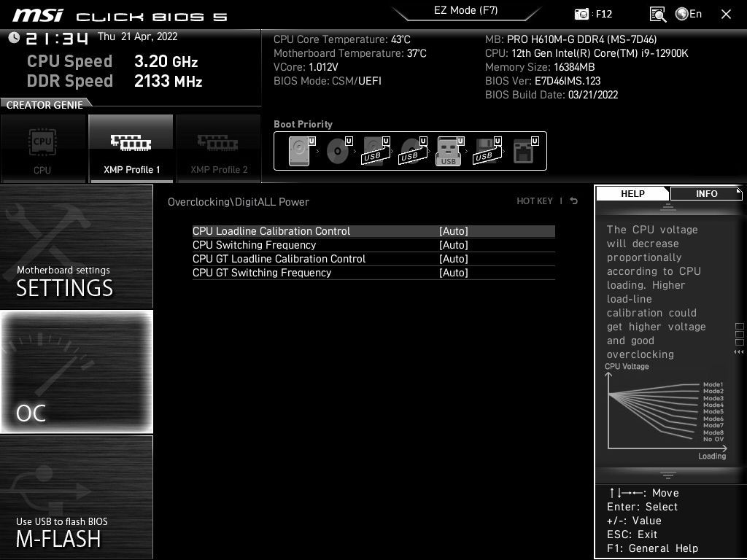Open CPU GT Loadline Calibration Control [Auto] value
The image size is (747, 560).
tap(454, 259)
